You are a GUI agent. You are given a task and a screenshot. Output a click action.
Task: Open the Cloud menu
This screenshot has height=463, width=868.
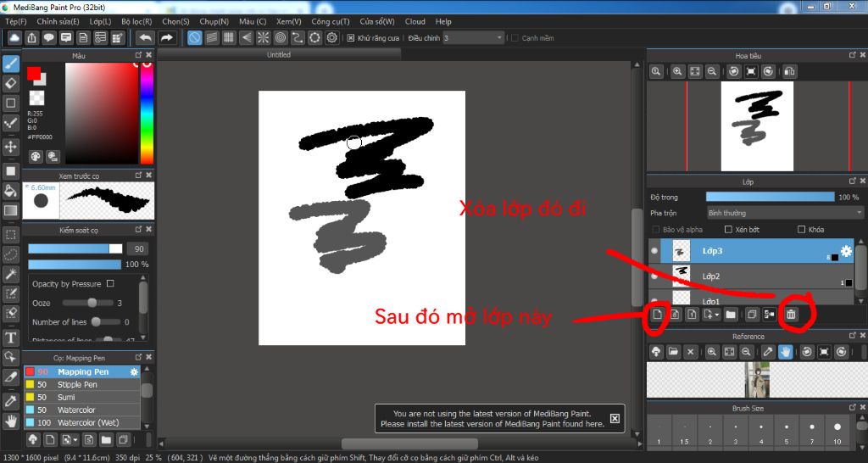pos(415,21)
